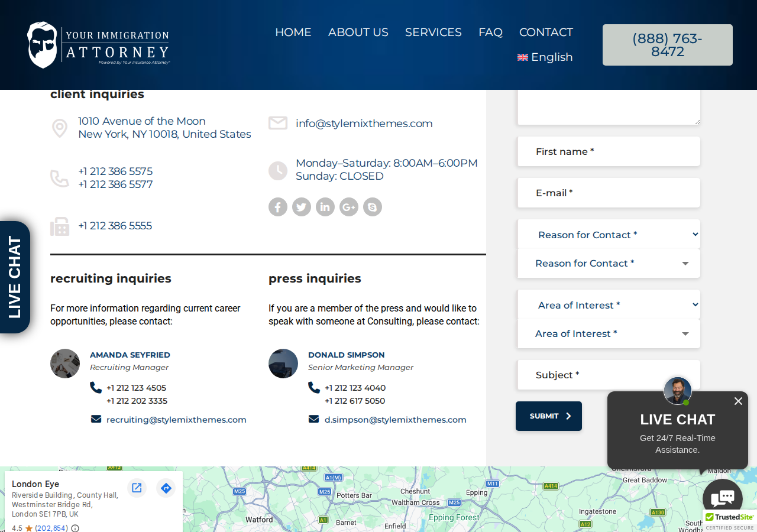
Task: Open the first Reason for Contact select
Action: 609,235
